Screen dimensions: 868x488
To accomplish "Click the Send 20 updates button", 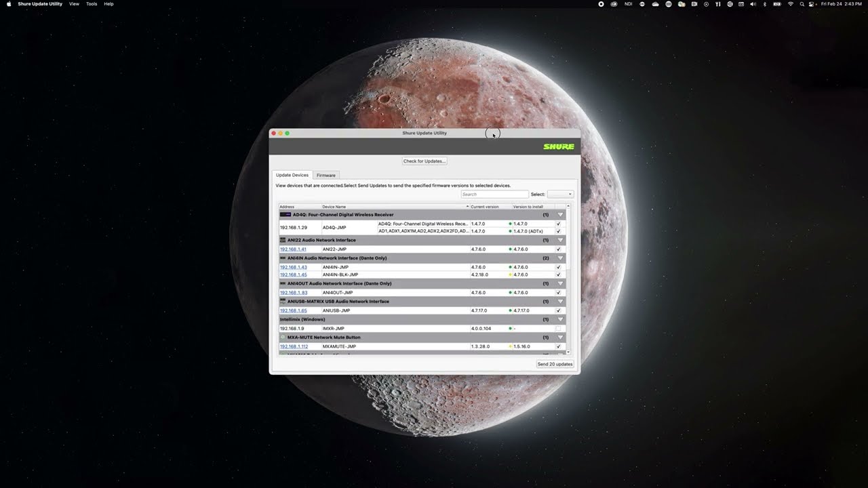I will coord(555,364).
